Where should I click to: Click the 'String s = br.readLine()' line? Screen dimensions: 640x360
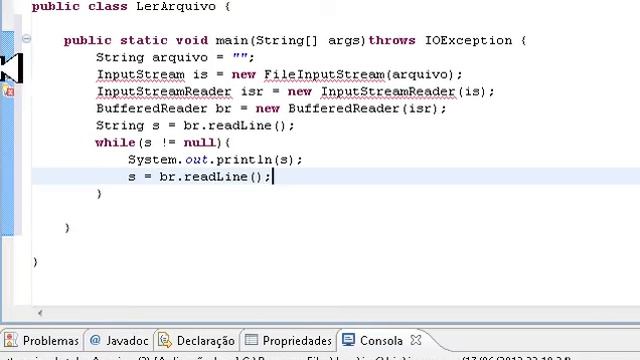(x=195, y=126)
